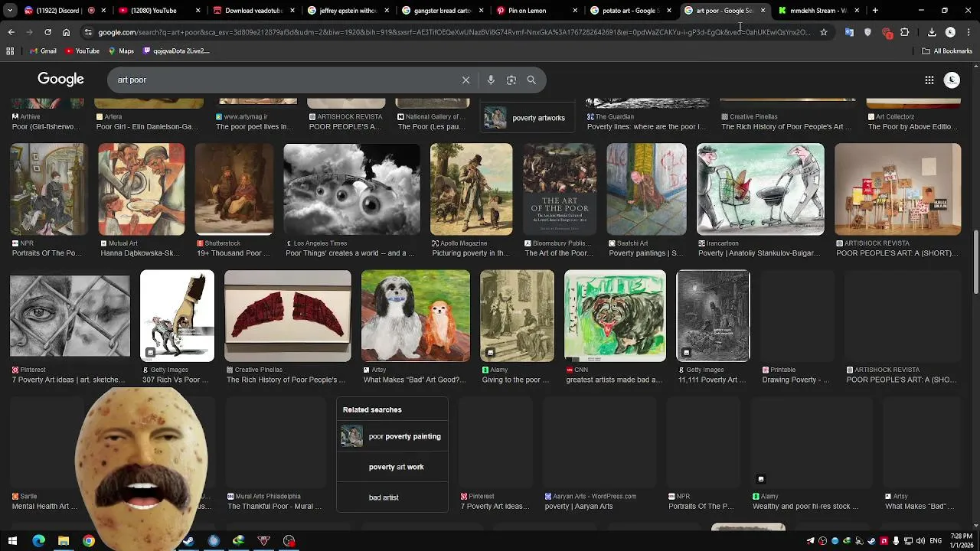Open the Google apps grid
Viewport: 980px width, 551px height.
coord(929,80)
